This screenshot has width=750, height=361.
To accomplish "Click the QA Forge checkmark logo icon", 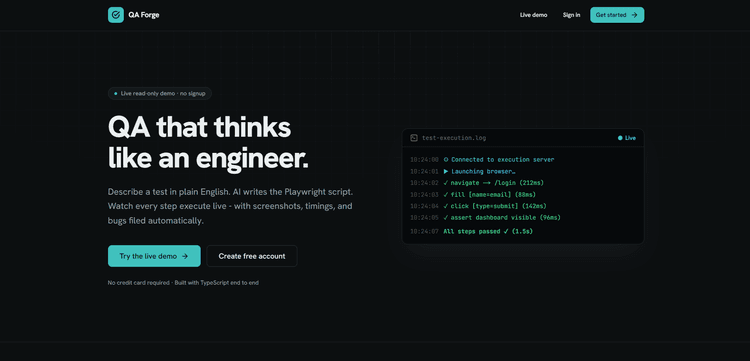I will coord(116,15).
